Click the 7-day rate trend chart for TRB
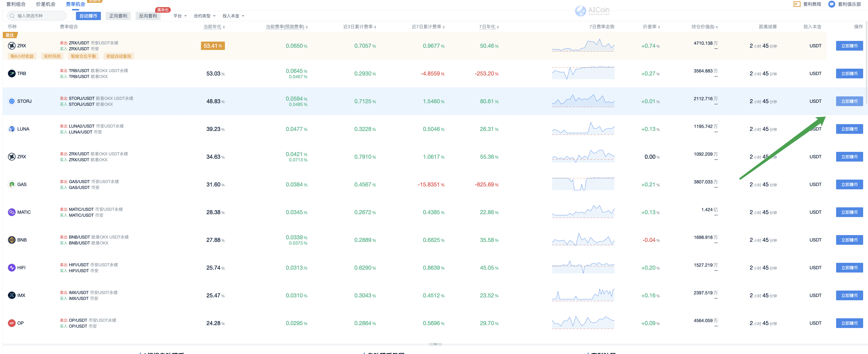 click(583, 73)
